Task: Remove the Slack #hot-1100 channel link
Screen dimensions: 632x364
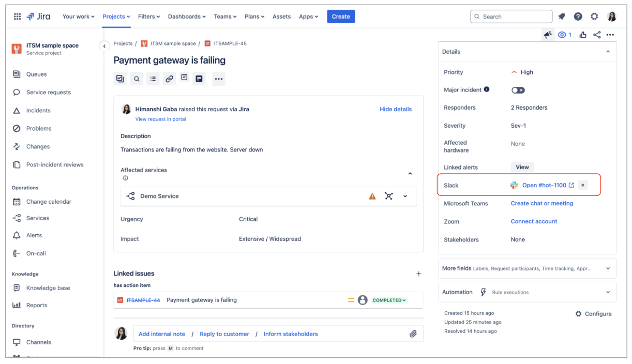Action: pos(582,185)
